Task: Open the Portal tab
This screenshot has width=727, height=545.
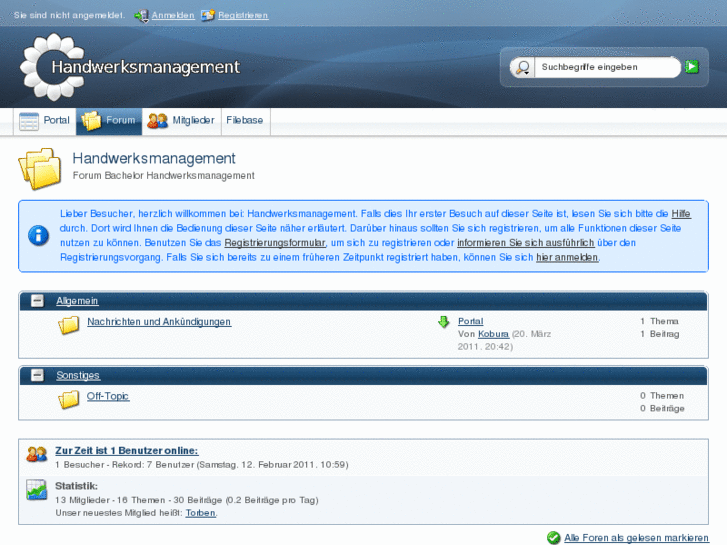Action: (45, 121)
